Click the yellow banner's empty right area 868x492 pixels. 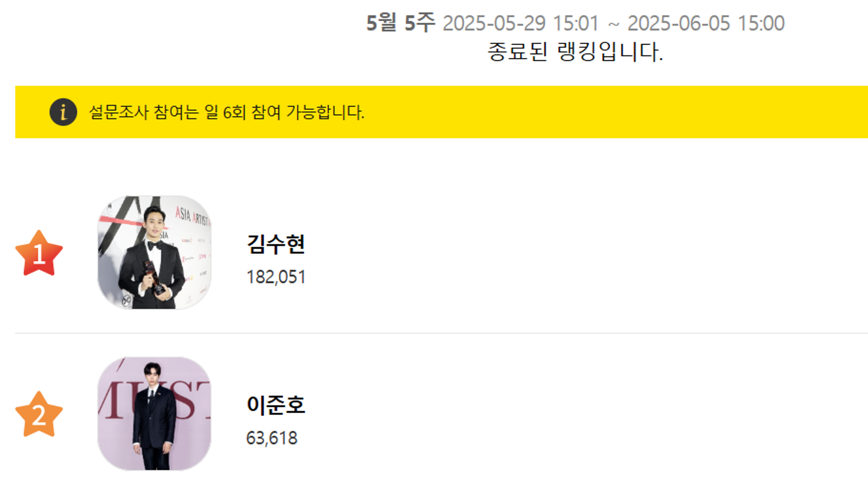click(x=651, y=112)
